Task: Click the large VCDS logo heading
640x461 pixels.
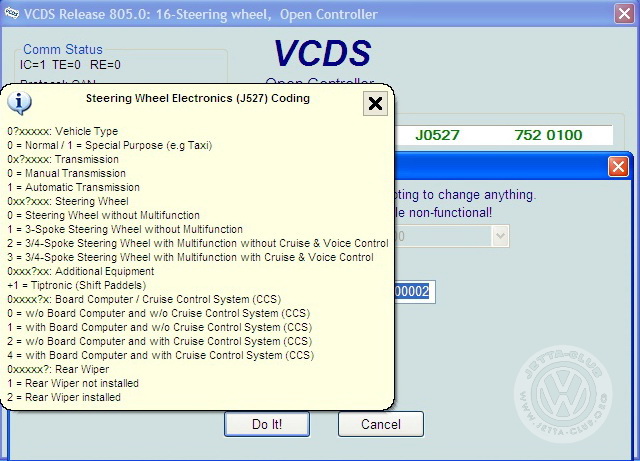Action: [322, 53]
